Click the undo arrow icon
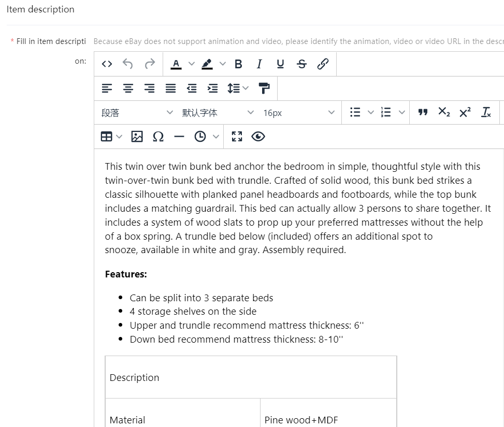Viewport: 504px width, 427px height. (x=128, y=64)
